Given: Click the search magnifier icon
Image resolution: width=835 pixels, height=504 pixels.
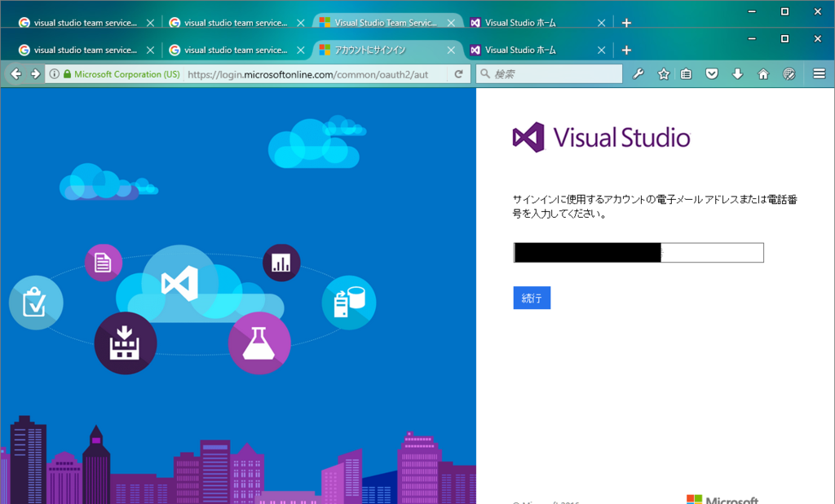Looking at the screenshot, I should [x=485, y=73].
